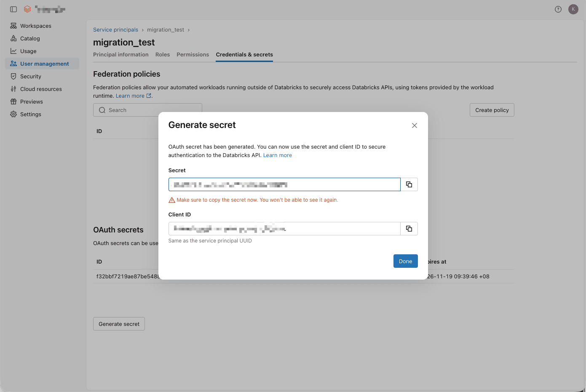Select the Client ID text field
This screenshot has height=392, width=586.
[x=284, y=229]
